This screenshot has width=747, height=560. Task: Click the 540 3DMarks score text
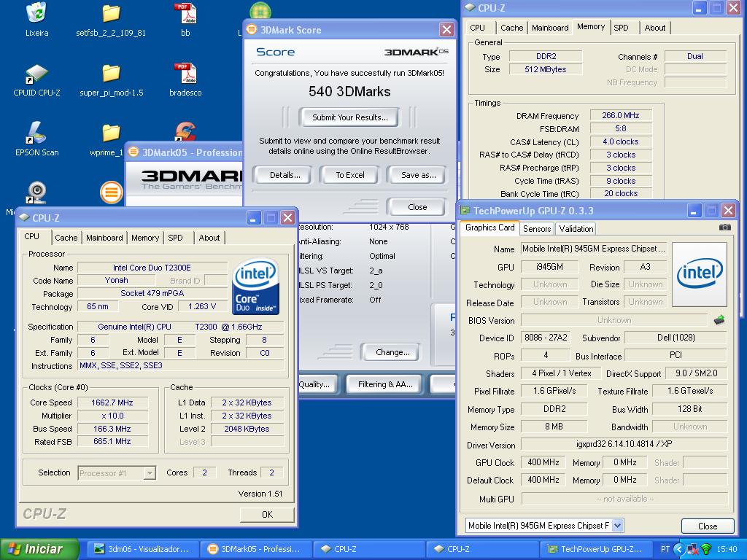(349, 91)
